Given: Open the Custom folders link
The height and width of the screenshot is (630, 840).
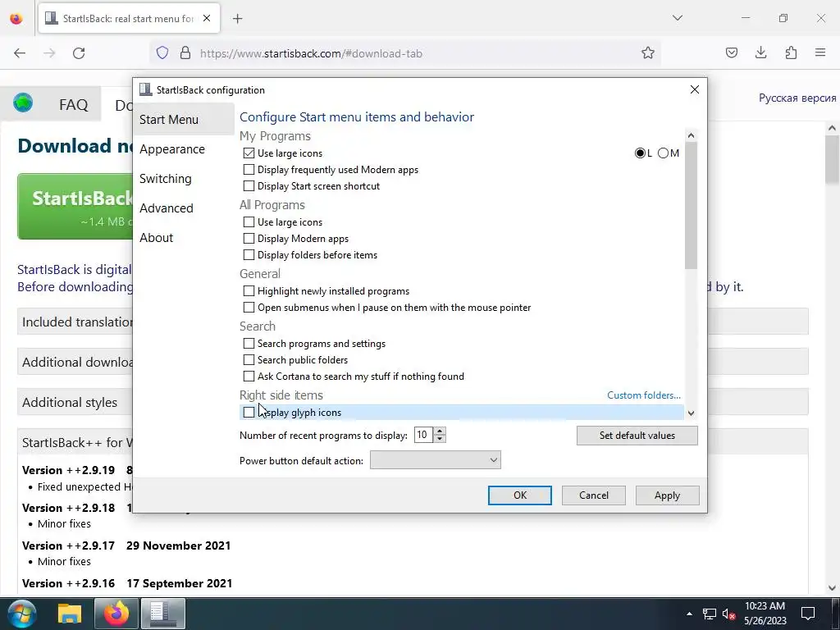Looking at the screenshot, I should pos(644,395).
